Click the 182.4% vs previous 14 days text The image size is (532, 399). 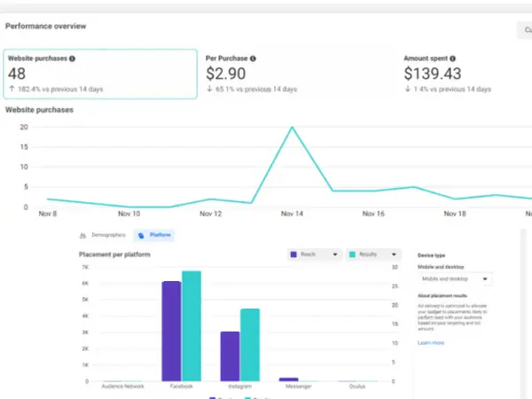[60, 90]
